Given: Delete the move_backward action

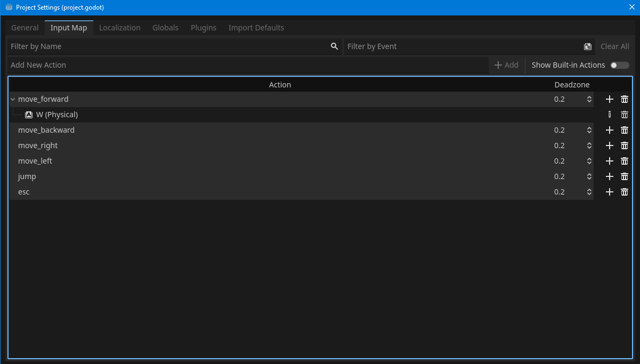Looking at the screenshot, I should point(625,130).
